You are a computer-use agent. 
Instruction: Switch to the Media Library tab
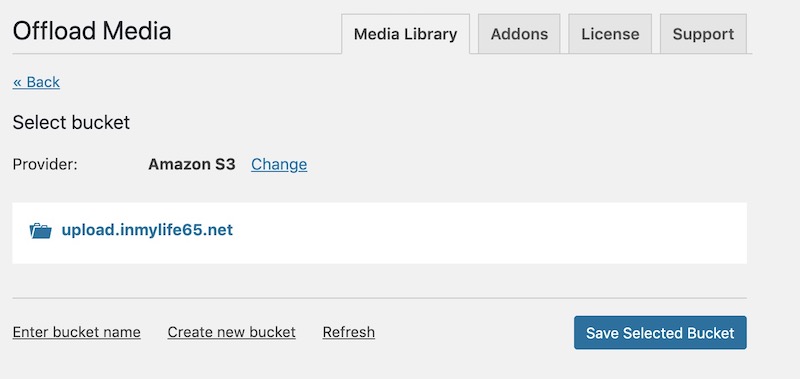(406, 34)
